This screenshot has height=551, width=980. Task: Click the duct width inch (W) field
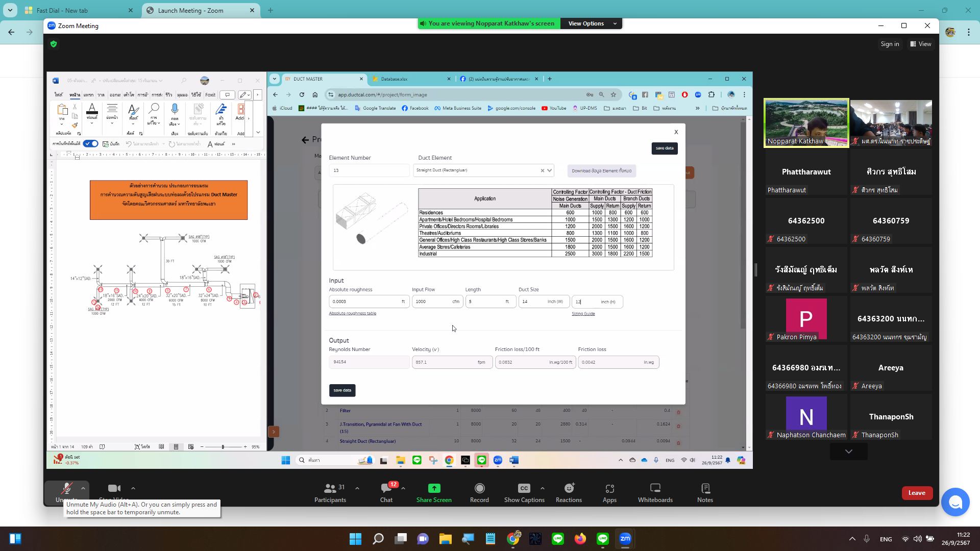click(544, 302)
